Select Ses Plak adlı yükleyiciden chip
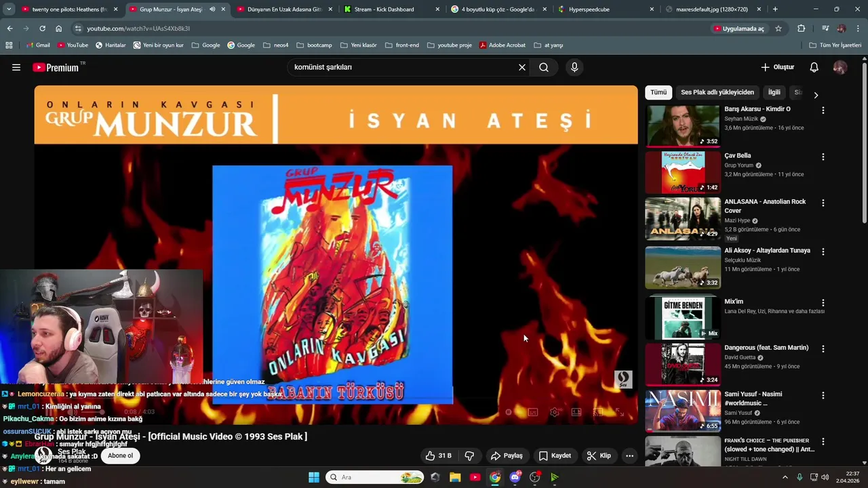868x488 pixels. point(717,92)
